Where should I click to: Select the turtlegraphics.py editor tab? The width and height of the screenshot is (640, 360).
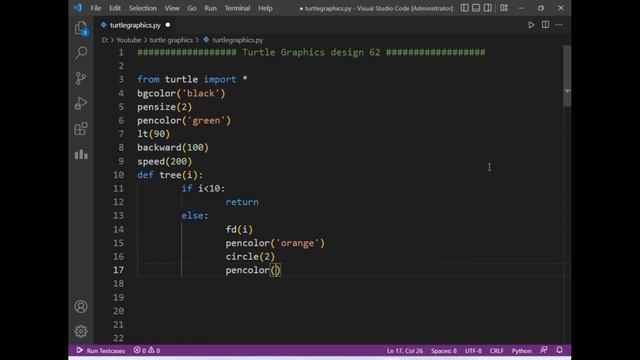(x=135, y=25)
